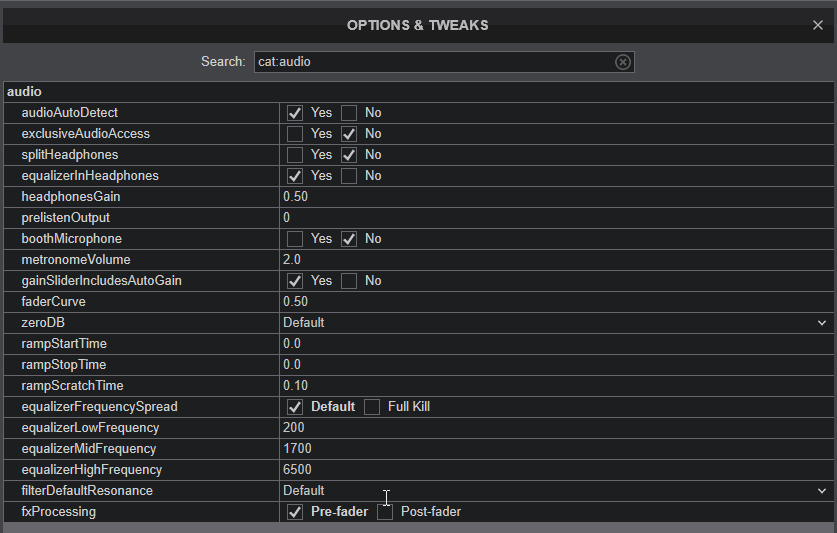The image size is (837, 533).
Task: Click the rampScratchTime value 0.10
Action: coord(556,386)
